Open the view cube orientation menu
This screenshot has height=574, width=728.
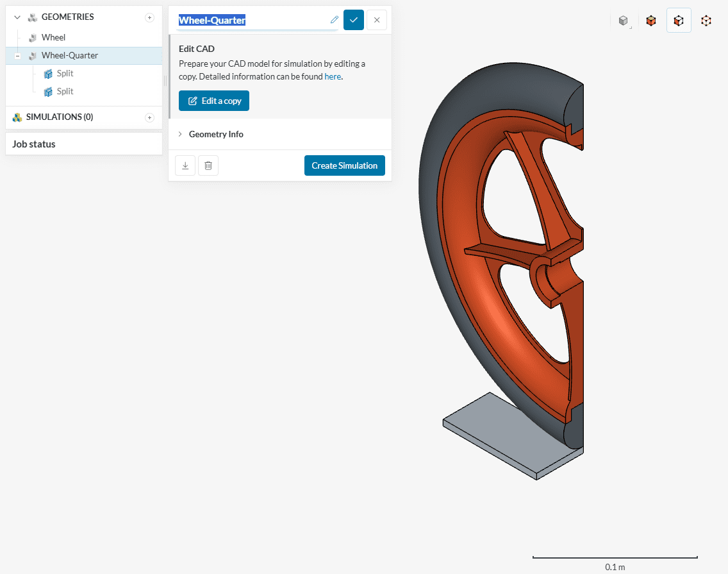[624, 21]
